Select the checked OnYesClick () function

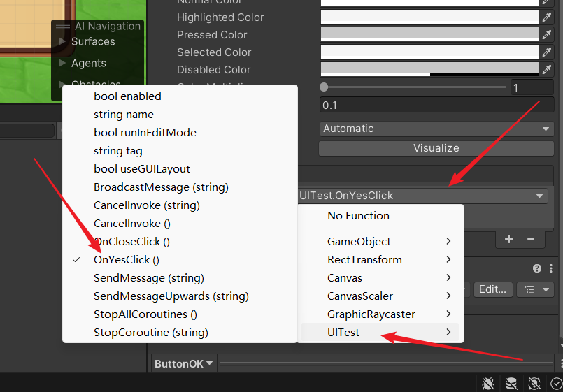tap(127, 260)
